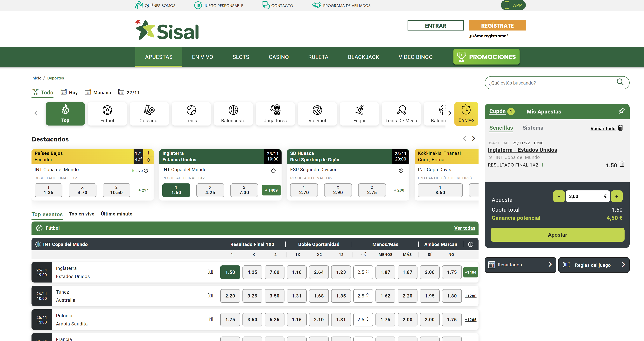Decrease stake with minus button
This screenshot has width=644, height=341.
559,196
